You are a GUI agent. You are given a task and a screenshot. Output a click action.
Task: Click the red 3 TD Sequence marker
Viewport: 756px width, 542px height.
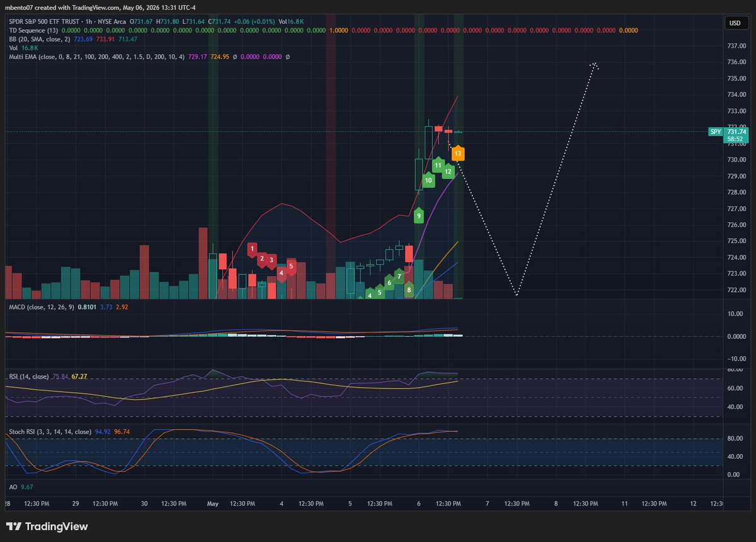[x=272, y=259]
